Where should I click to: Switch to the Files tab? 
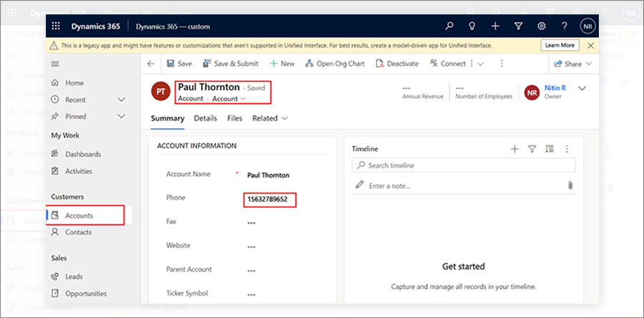click(x=235, y=118)
